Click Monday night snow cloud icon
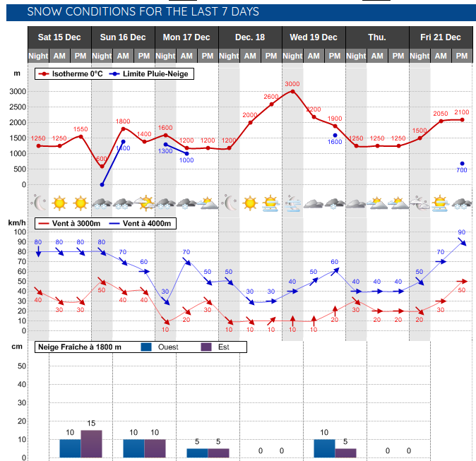 pos(165,203)
